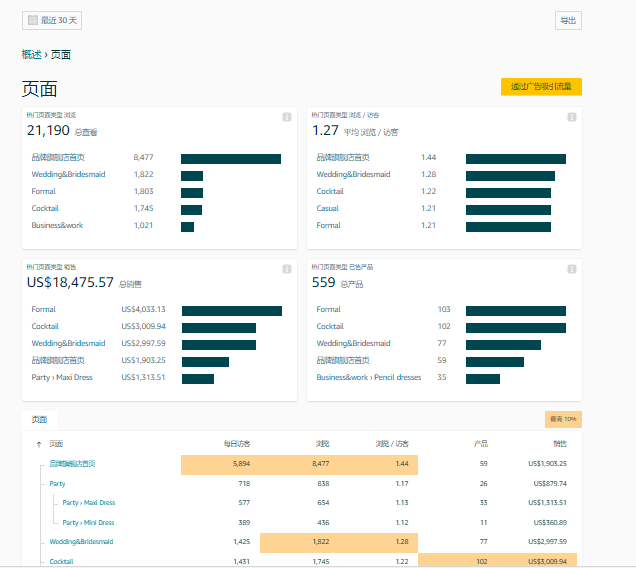Click the sales column header in table
Screen dimensions: 636x568
click(x=560, y=444)
